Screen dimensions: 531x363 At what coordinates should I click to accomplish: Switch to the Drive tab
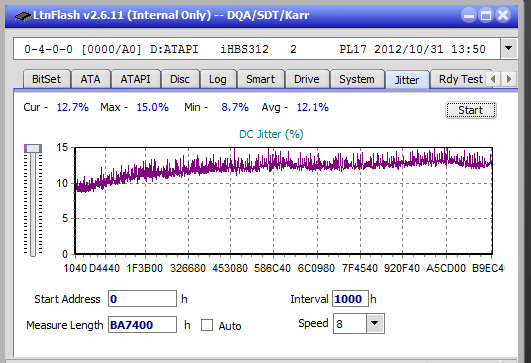click(307, 79)
